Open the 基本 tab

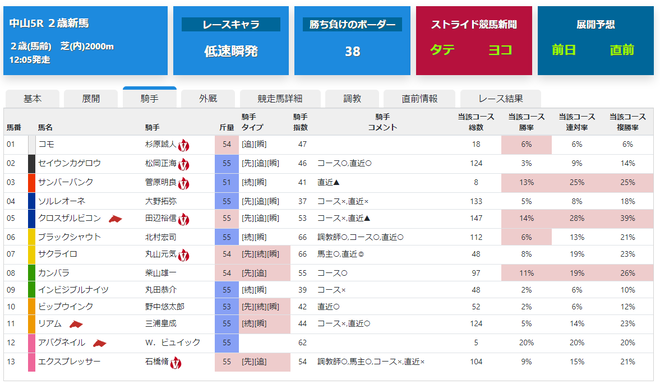(x=32, y=99)
